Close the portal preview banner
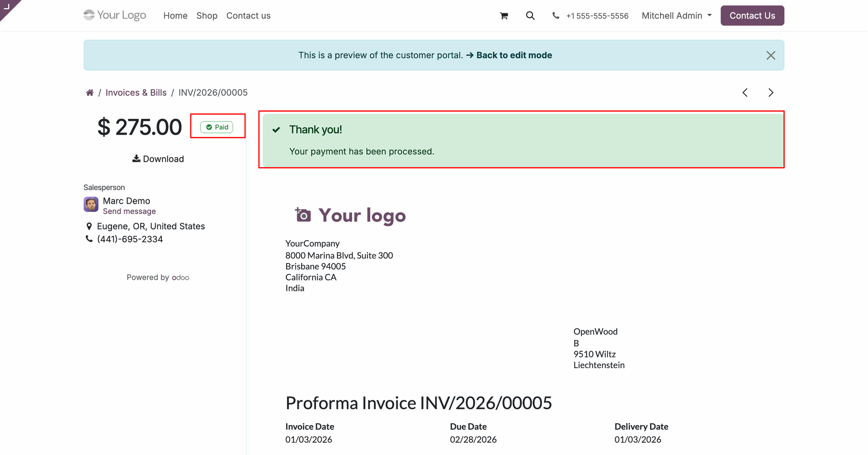The image size is (868, 455). (771, 55)
